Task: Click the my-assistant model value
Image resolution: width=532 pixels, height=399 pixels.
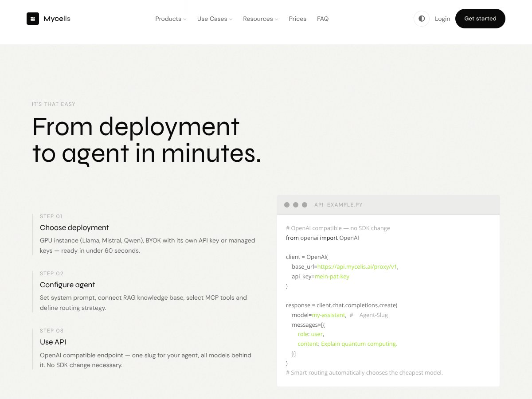Action: tap(329, 315)
